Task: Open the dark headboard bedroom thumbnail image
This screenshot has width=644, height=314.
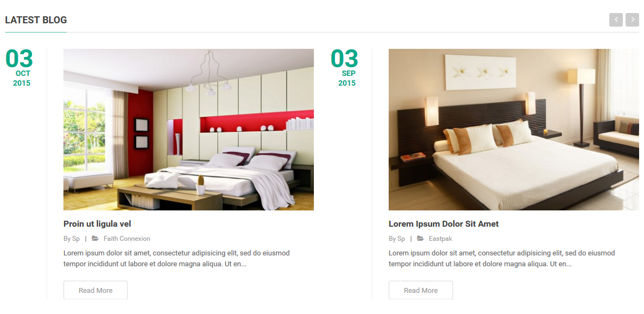Action: coord(514,130)
